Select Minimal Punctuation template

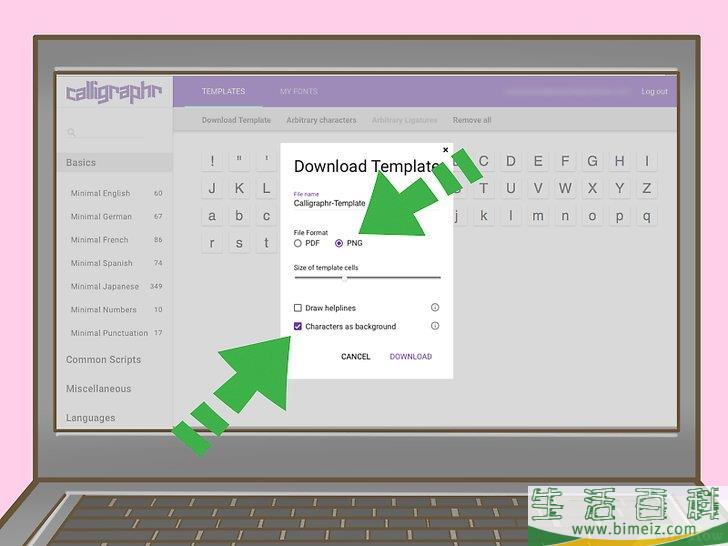click(116, 333)
